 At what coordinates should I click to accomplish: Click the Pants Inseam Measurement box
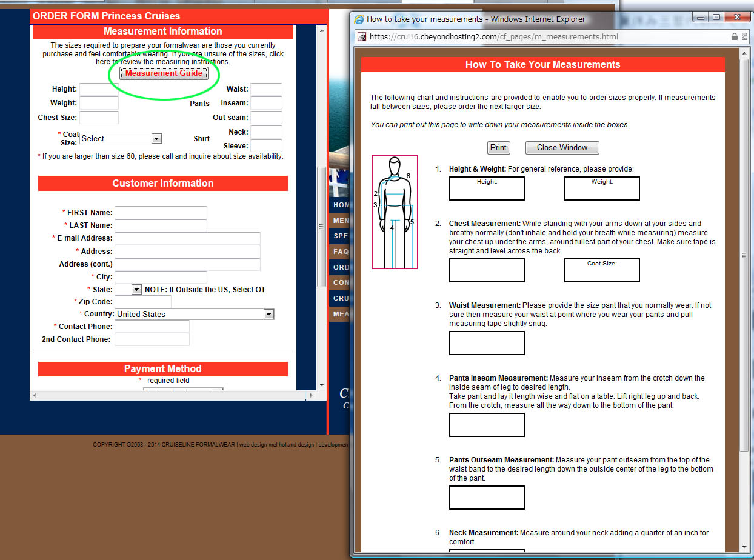[487, 425]
